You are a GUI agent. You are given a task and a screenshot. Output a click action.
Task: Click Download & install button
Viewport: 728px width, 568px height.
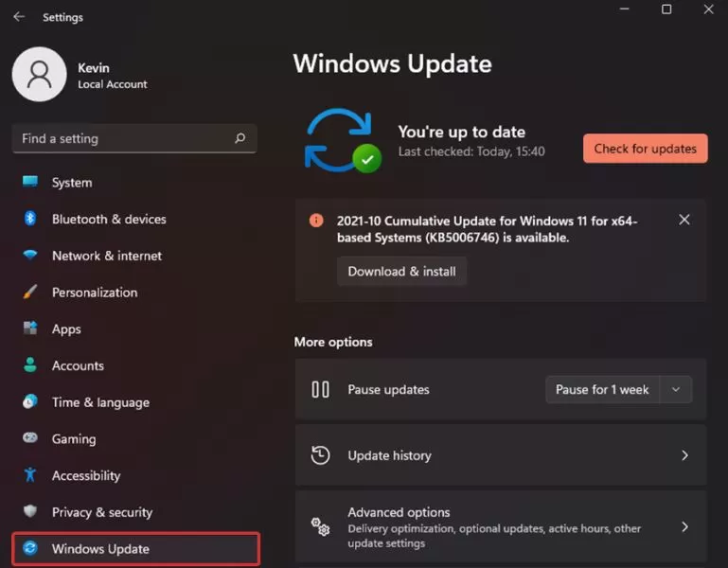click(x=401, y=272)
